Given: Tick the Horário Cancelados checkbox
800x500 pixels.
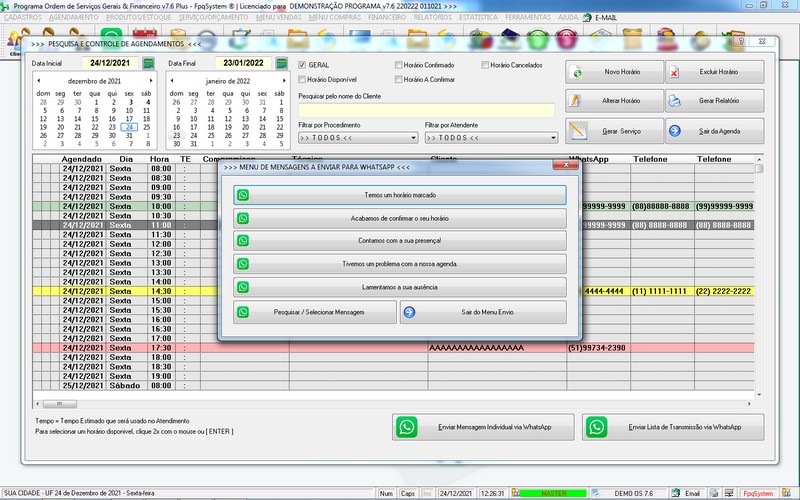Looking at the screenshot, I should [485, 65].
